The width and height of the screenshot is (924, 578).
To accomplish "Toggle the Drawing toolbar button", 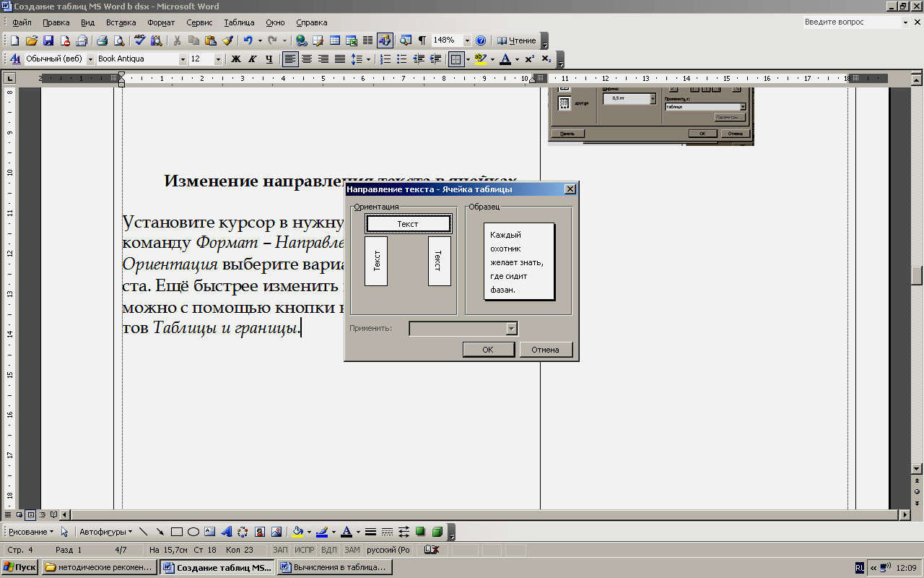I will [385, 40].
